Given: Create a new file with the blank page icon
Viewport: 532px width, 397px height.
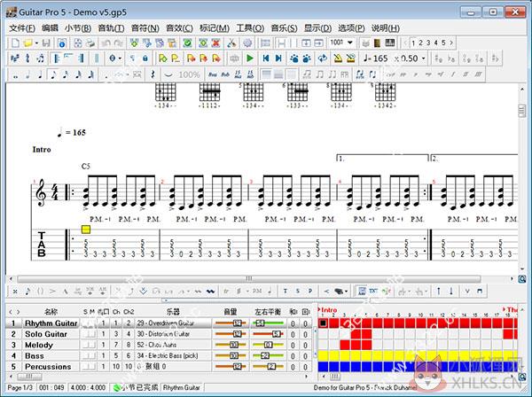Looking at the screenshot, I should [16, 43].
